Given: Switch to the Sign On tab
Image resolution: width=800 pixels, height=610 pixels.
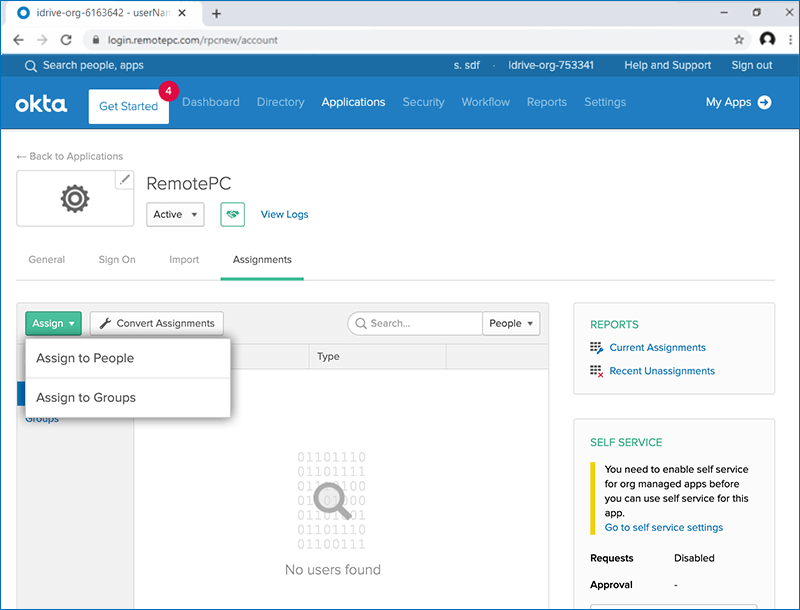Looking at the screenshot, I should pos(117,260).
